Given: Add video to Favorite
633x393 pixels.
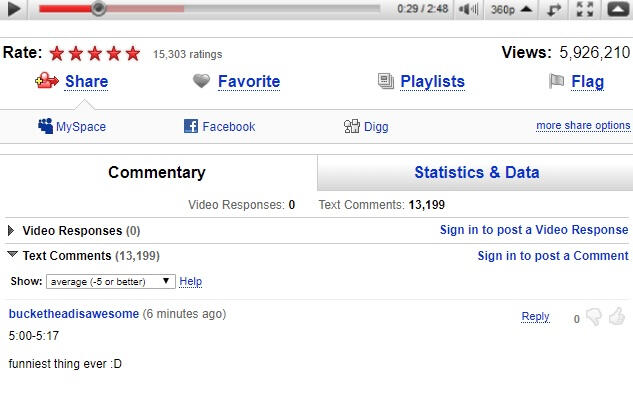Looking at the screenshot, I should click(249, 82).
